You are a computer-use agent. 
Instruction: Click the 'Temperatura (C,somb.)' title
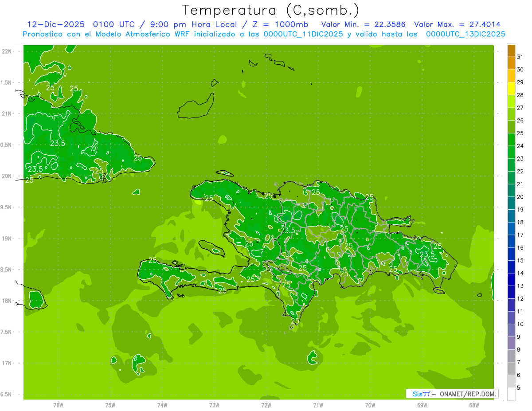(x=270, y=10)
